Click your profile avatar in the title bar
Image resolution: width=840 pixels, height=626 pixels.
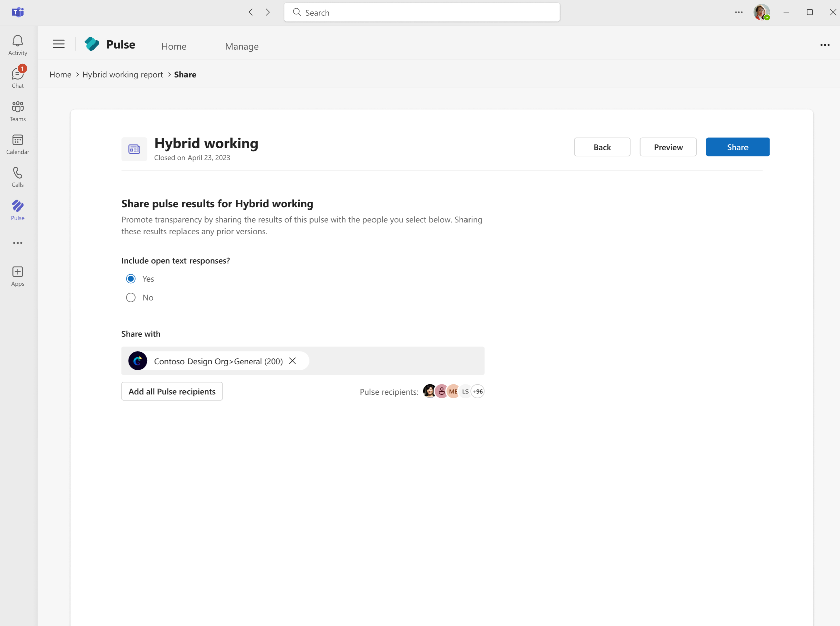(761, 12)
